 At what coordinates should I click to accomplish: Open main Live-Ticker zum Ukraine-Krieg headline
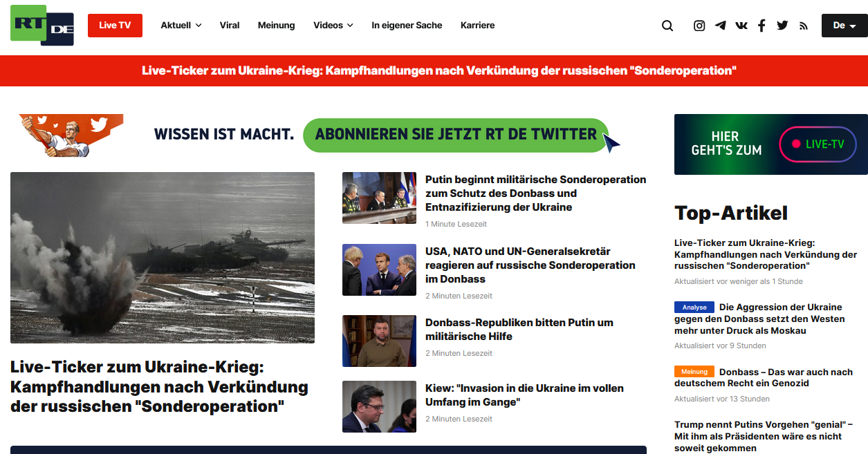[160, 387]
